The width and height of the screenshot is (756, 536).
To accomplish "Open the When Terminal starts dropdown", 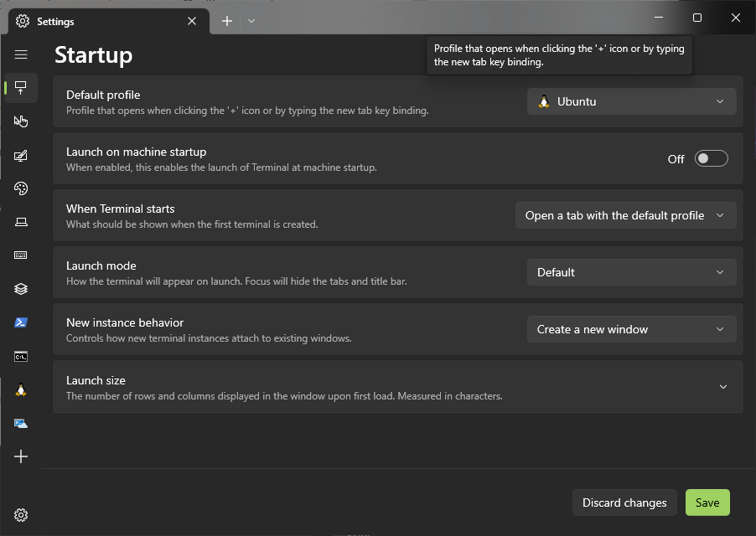I will (625, 215).
